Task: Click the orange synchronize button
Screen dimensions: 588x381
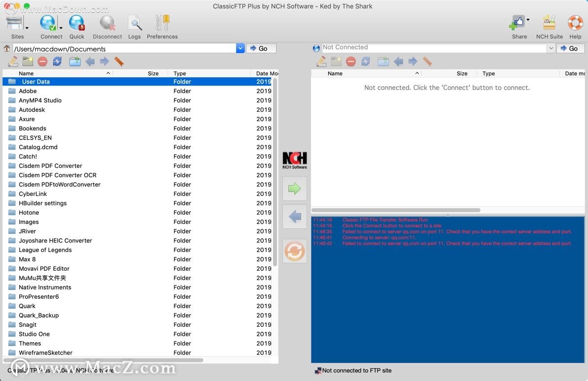Action: click(295, 251)
